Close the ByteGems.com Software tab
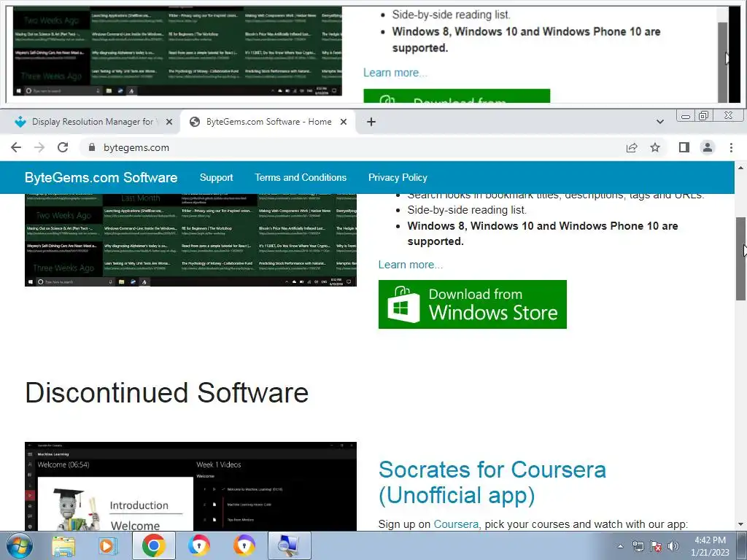Image resolution: width=747 pixels, height=560 pixels. tap(344, 122)
